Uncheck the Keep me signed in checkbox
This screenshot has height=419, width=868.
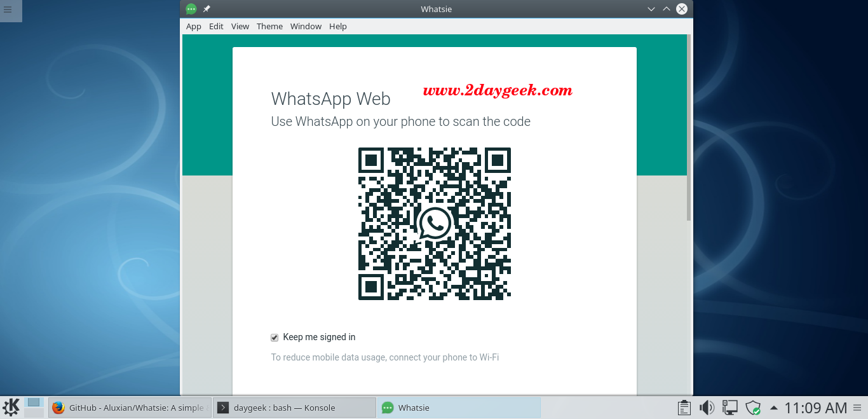tap(275, 338)
